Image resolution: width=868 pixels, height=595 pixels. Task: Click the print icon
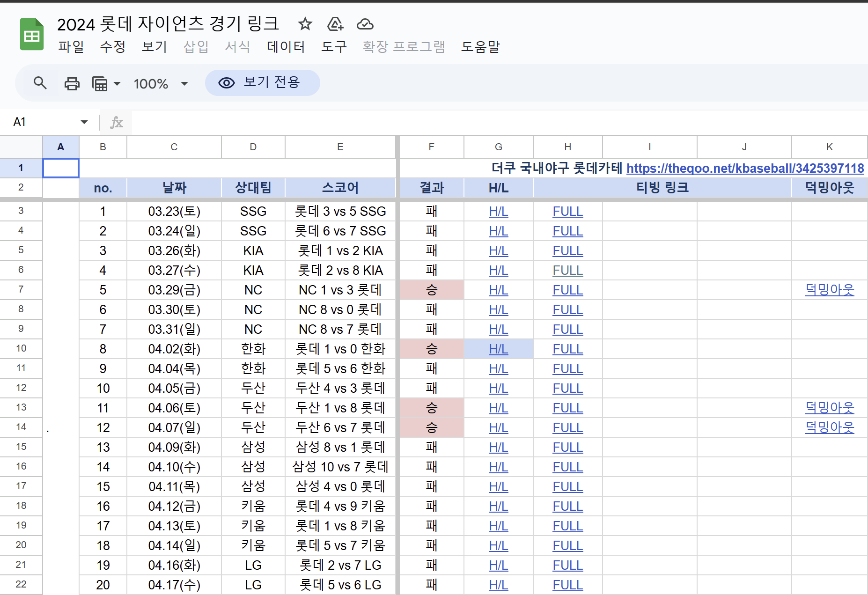[72, 83]
